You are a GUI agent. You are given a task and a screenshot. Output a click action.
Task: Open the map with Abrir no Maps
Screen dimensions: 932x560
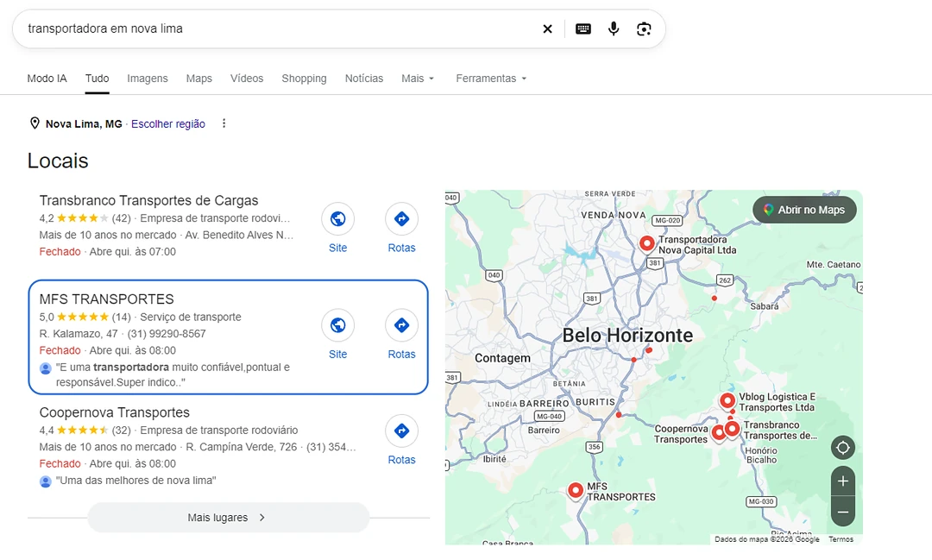(804, 210)
